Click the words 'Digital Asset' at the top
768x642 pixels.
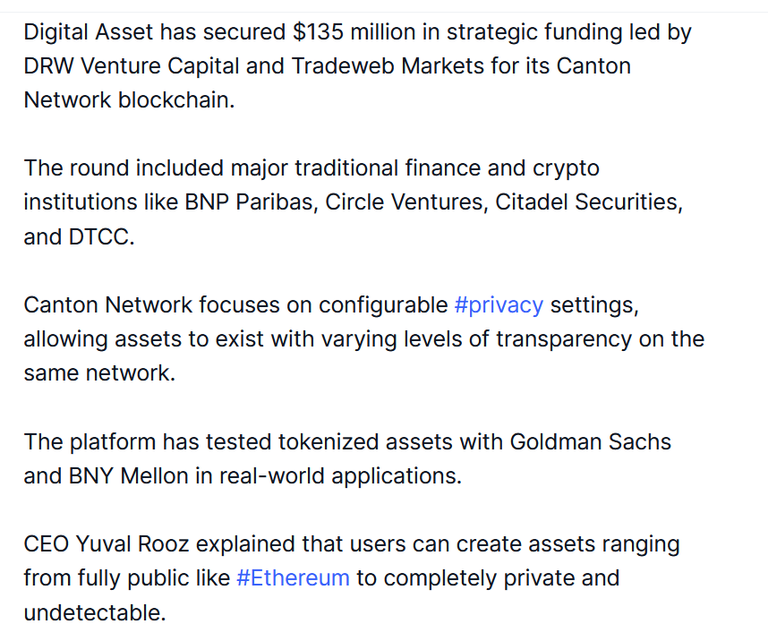tap(88, 32)
